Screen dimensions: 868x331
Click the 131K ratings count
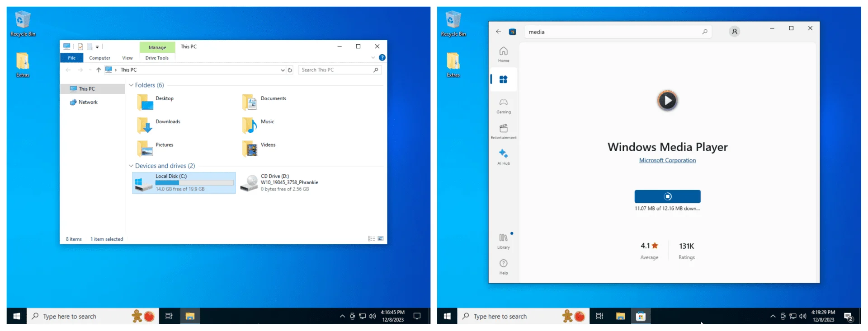point(686,246)
